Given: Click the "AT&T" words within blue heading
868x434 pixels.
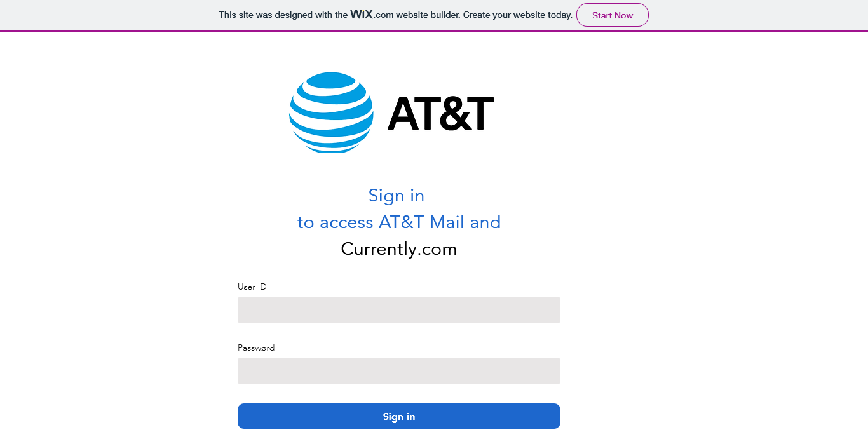Looking at the screenshot, I should pyautogui.click(x=402, y=222).
